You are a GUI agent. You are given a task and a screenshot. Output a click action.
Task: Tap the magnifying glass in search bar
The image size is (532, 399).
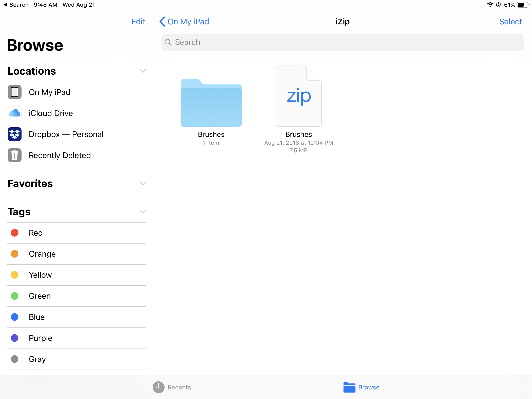point(168,42)
